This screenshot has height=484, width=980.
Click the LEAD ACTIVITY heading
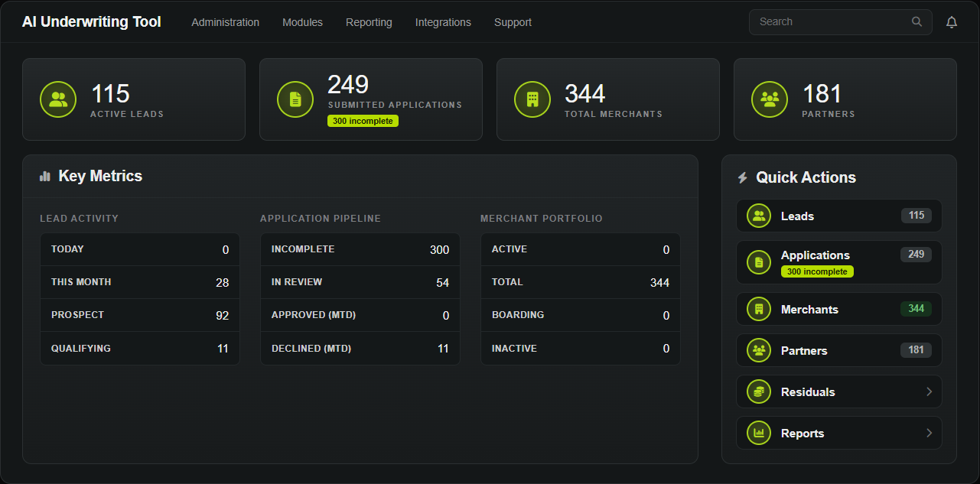tap(80, 219)
